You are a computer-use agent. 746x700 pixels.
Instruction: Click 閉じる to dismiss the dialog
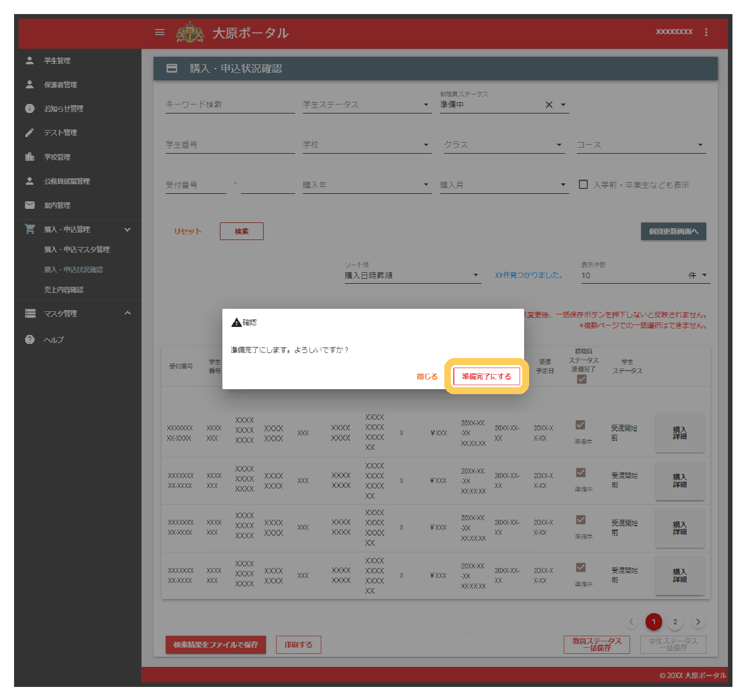(427, 377)
